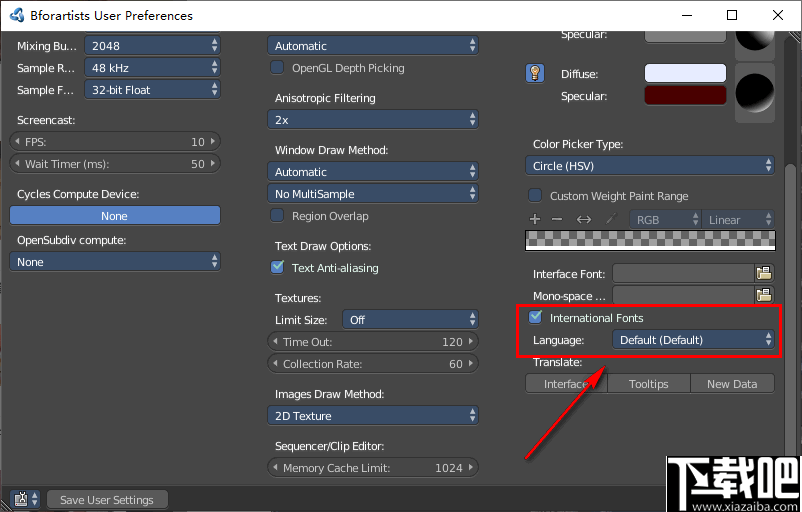The height and width of the screenshot is (512, 802).
Task: Click the Save User Settings button
Action: (x=107, y=500)
